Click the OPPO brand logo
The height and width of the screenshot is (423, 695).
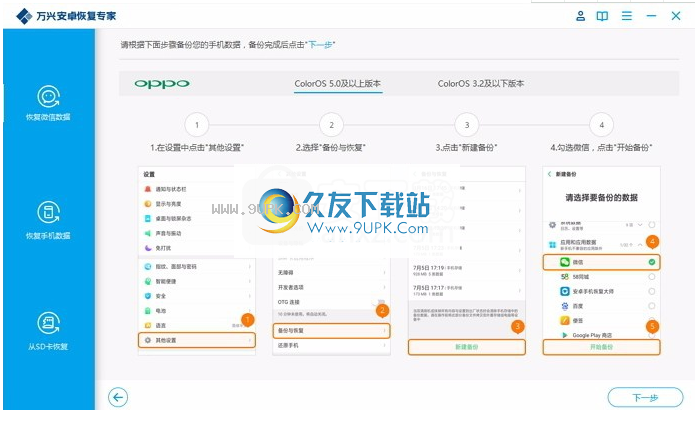[162, 83]
